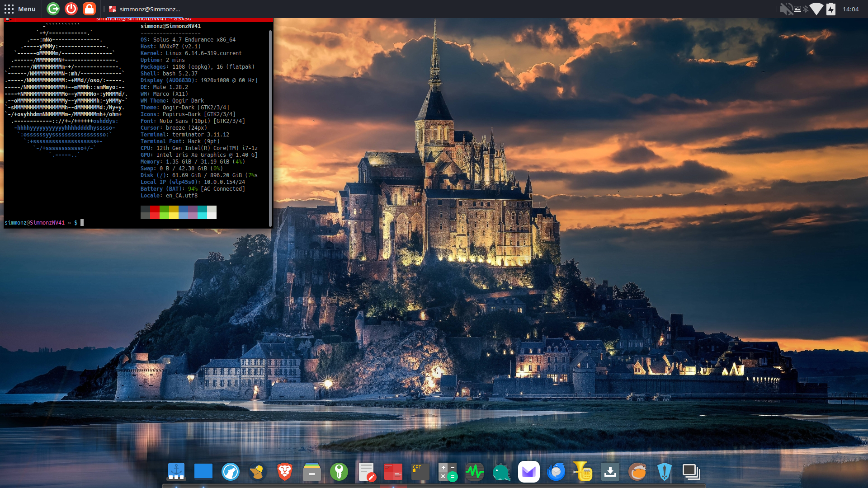This screenshot has height=488, width=868.
Task: Open the green key password manager icon
Action: [x=339, y=472]
